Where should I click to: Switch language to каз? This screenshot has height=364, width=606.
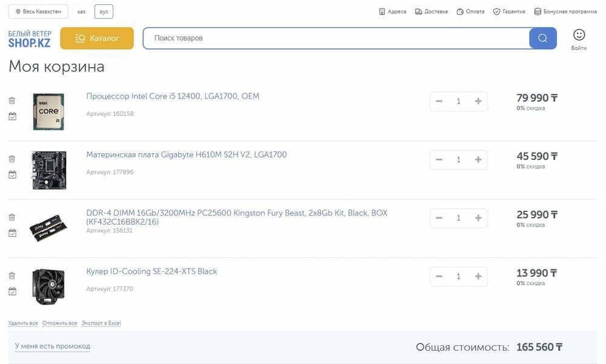pyautogui.click(x=81, y=12)
